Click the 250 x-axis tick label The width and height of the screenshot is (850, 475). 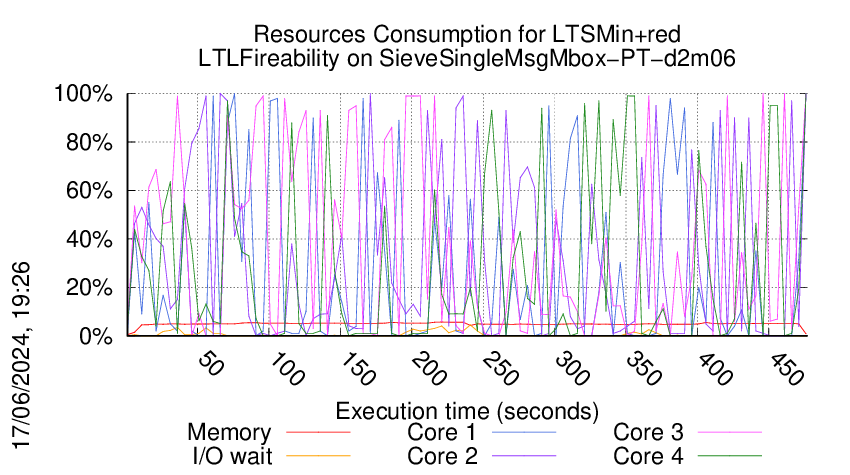pyautogui.click(x=501, y=369)
